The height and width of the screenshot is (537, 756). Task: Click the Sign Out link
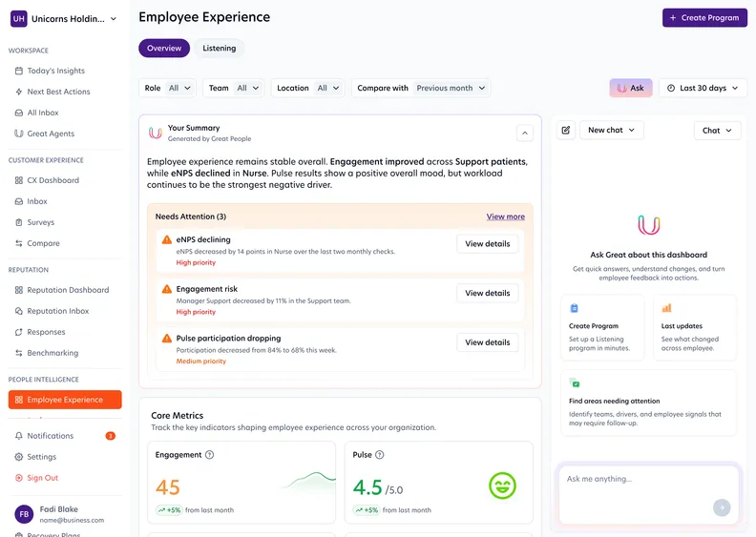click(x=42, y=478)
